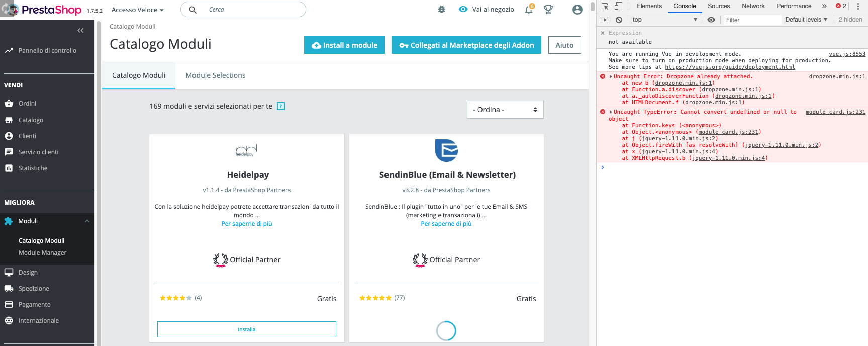This screenshot has width=868, height=346.
Task: Collapse the sidebar with double chevron
Action: click(80, 31)
